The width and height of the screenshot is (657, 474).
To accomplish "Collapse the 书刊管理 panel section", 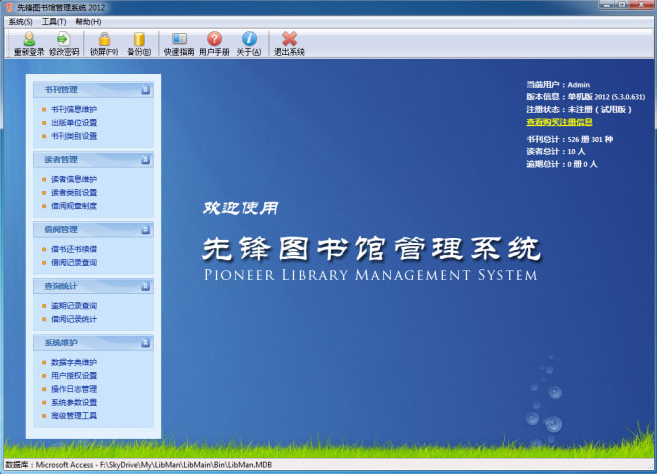I will coord(145,90).
